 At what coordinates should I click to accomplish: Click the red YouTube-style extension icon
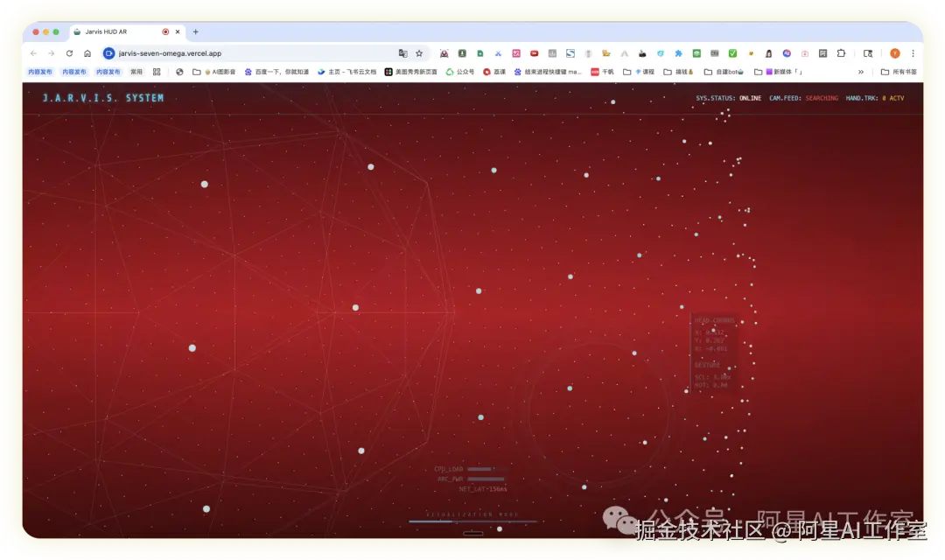(x=534, y=53)
